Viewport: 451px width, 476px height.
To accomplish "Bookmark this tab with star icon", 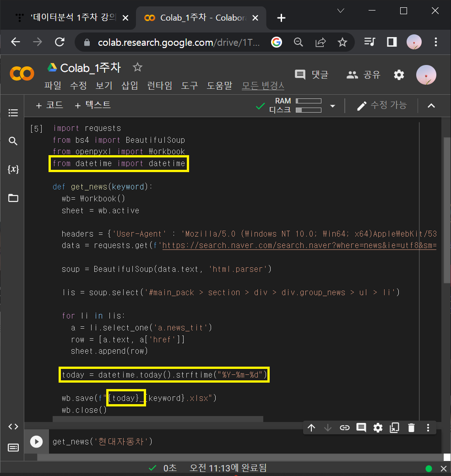I will click(342, 42).
